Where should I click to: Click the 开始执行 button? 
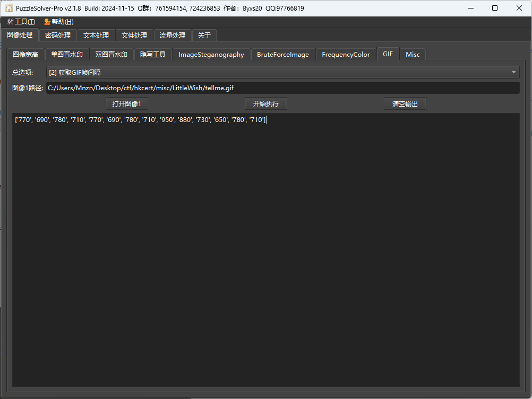pos(265,104)
